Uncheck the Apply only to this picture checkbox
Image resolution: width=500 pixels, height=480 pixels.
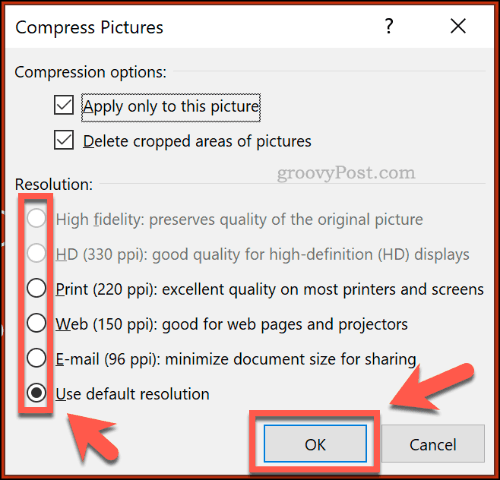pyautogui.click(x=64, y=105)
